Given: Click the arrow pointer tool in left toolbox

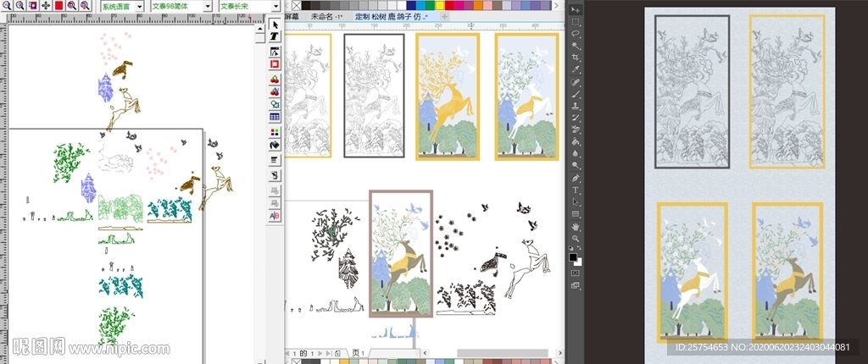Looking at the screenshot, I should [275, 25].
